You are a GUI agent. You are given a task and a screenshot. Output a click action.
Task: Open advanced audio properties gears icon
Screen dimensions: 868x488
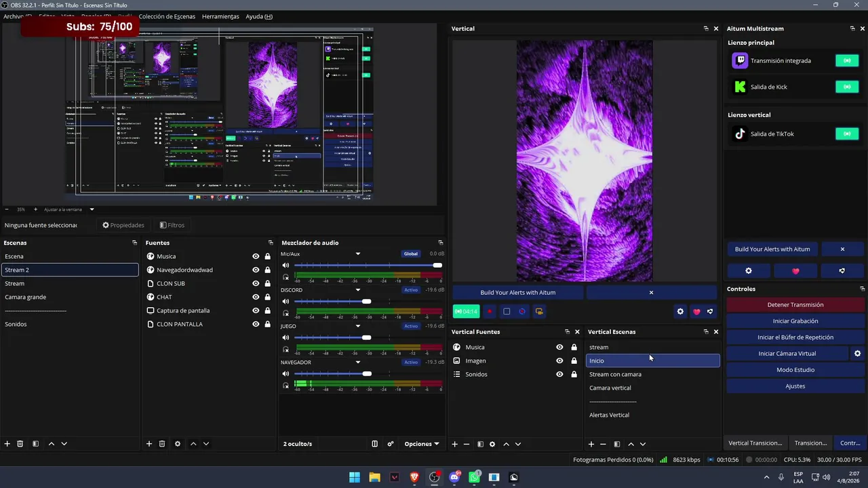pyautogui.click(x=391, y=444)
